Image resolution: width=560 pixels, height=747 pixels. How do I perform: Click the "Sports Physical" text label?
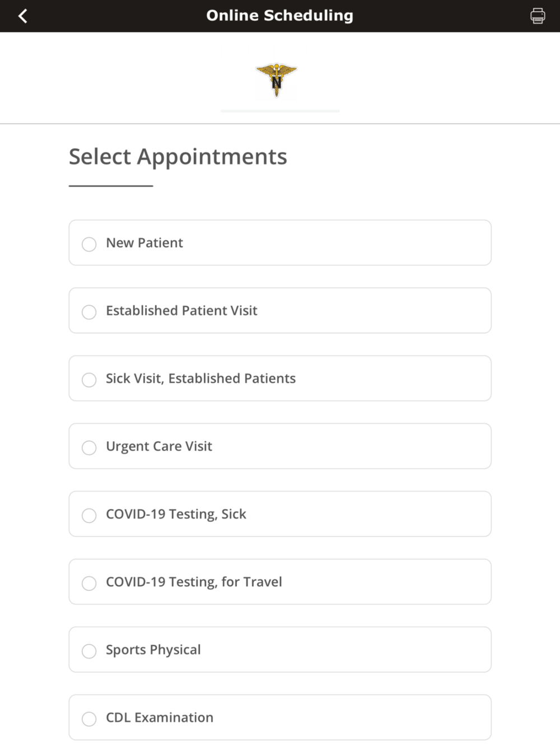(153, 650)
